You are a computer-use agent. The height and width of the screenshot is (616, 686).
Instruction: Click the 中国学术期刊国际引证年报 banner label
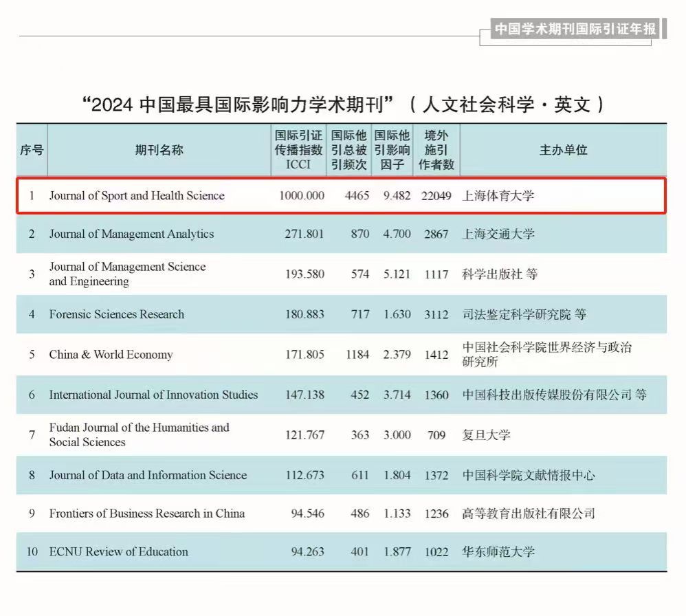pyautogui.click(x=575, y=30)
